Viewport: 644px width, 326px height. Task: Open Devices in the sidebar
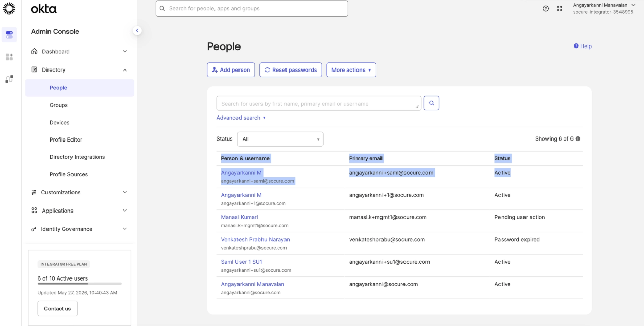tap(59, 123)
